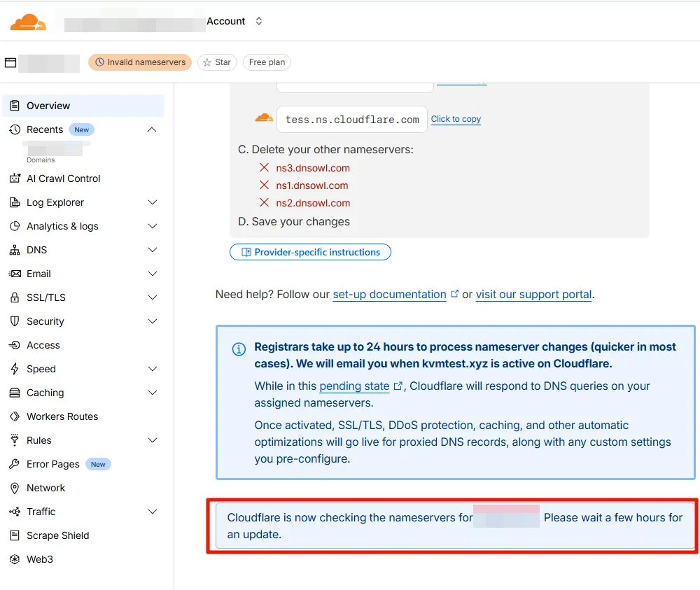This screenshot has width=700, height=590.
Task: Click the Cloudflare logo in header
Action: click(x=28, y=22)
